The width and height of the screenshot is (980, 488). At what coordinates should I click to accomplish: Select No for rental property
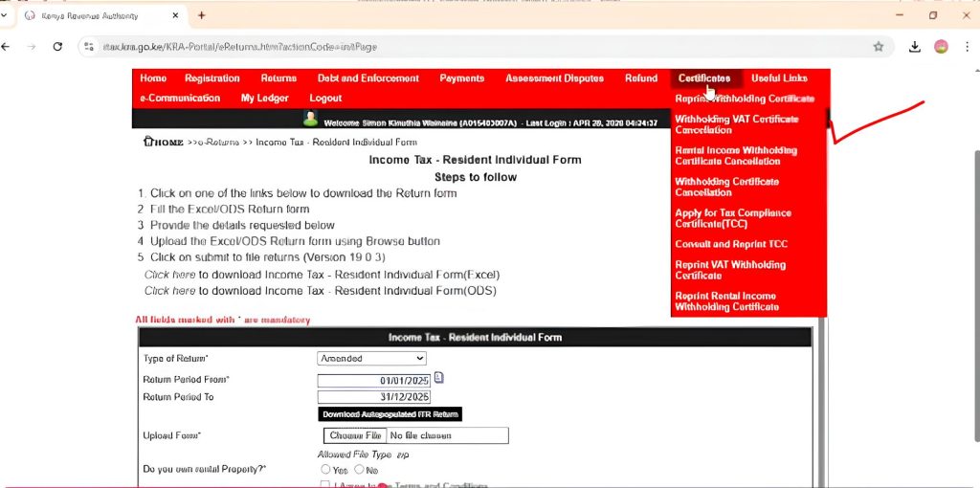coord(359,469)
